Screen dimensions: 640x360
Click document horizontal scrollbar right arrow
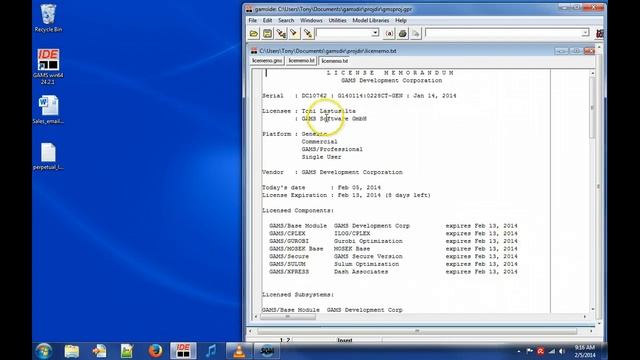[584, 317]
